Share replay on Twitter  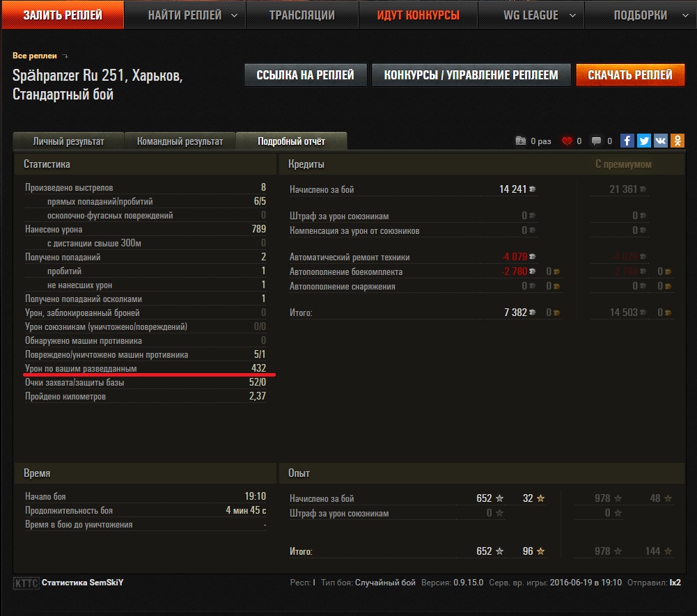tap(643, 141)
